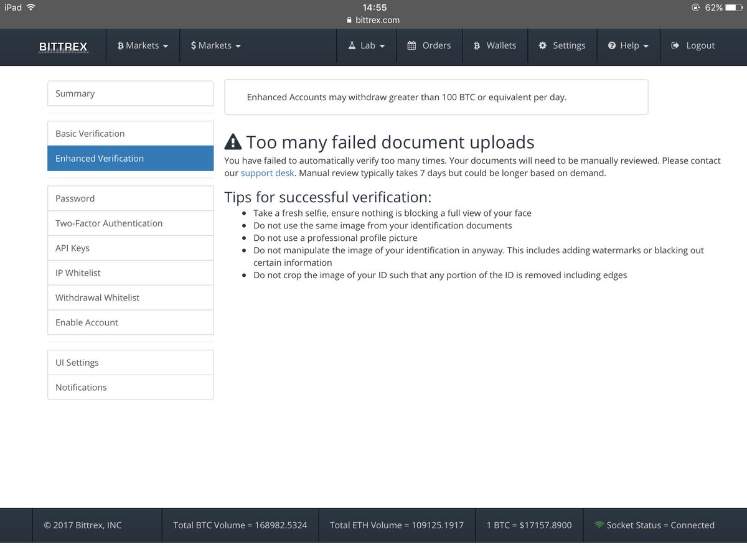Click the Help question mark icon
The height and width of the screenshot is (560, 747).
tap(612, 45)
